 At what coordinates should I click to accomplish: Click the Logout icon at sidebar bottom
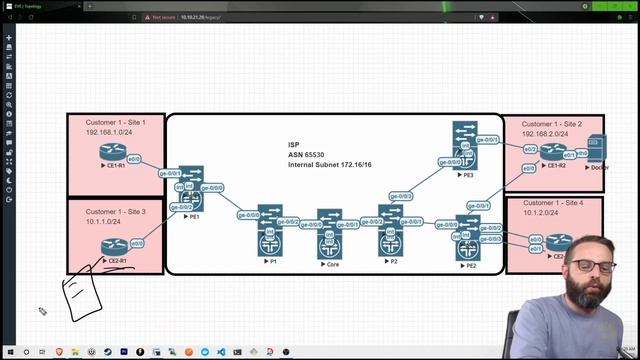click(x=9, y=200)
